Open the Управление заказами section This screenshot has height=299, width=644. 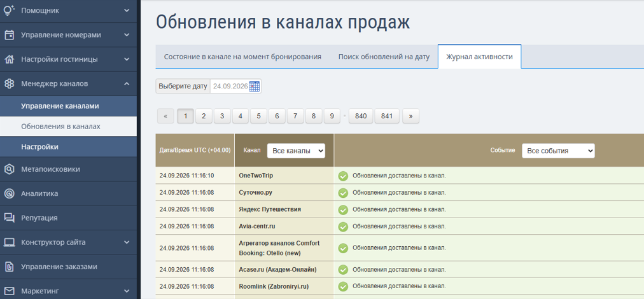coord(68,267)
